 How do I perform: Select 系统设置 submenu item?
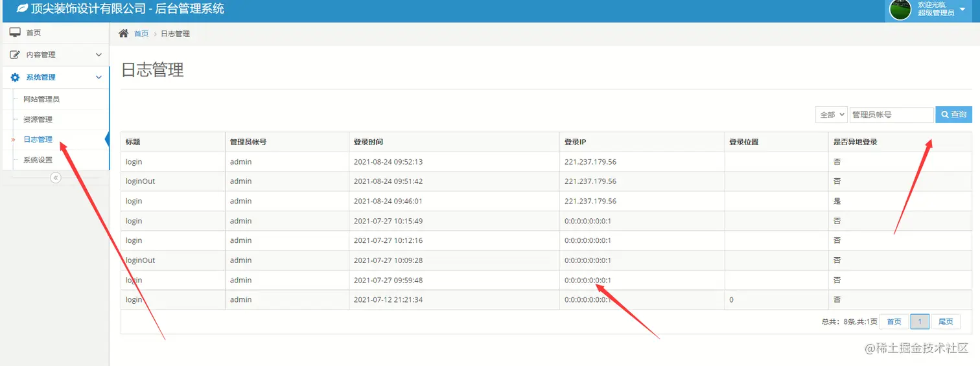tap(38, 159)
